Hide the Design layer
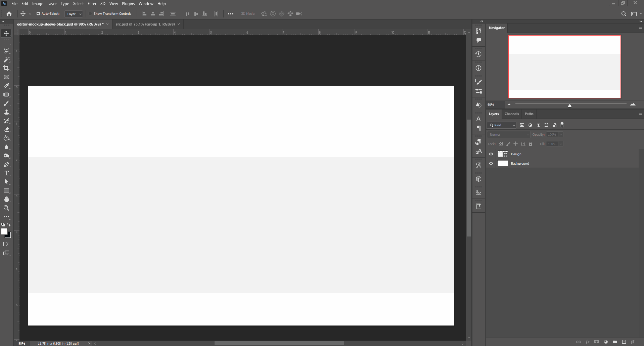This screenshot has height=346, width=644. (x=491, y=154)
